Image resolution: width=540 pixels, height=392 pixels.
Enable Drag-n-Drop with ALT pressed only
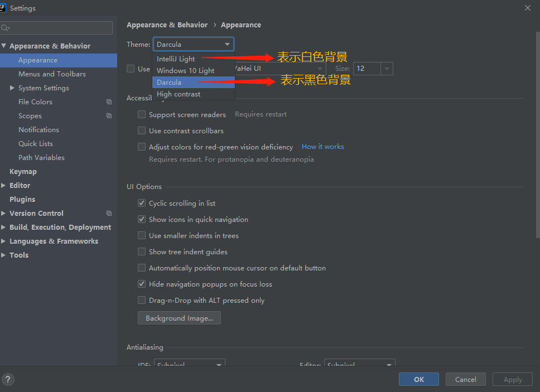pos(142,300)
